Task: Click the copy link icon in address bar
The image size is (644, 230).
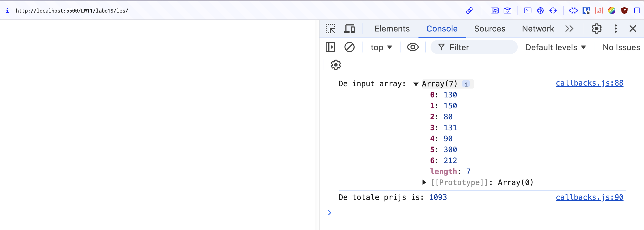Action: click(469, 11)
